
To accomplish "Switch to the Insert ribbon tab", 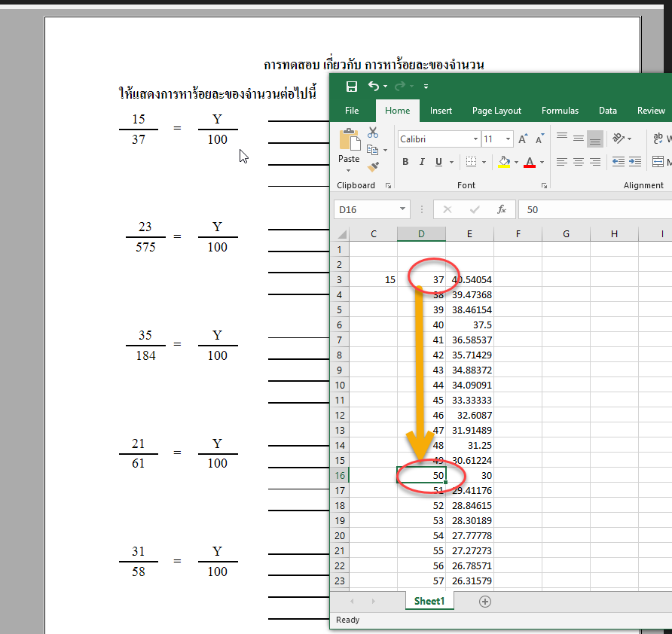I will tap(441, 111).
